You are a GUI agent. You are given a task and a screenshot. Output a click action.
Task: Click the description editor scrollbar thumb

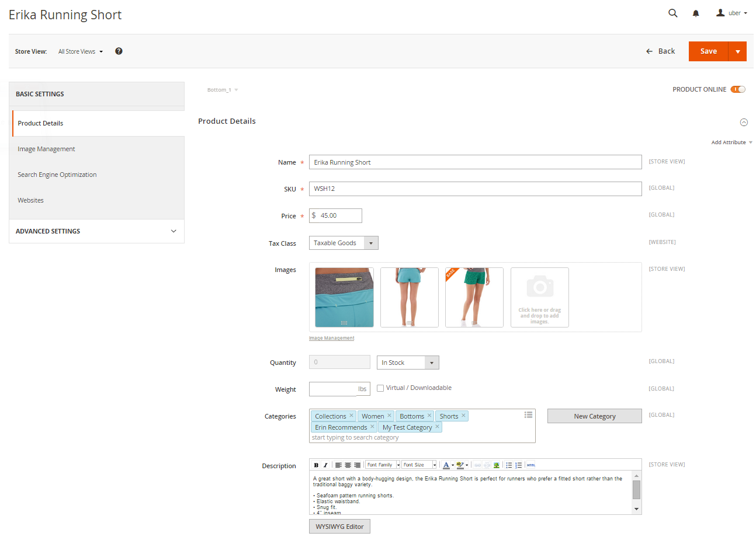[x=636, y=489]
